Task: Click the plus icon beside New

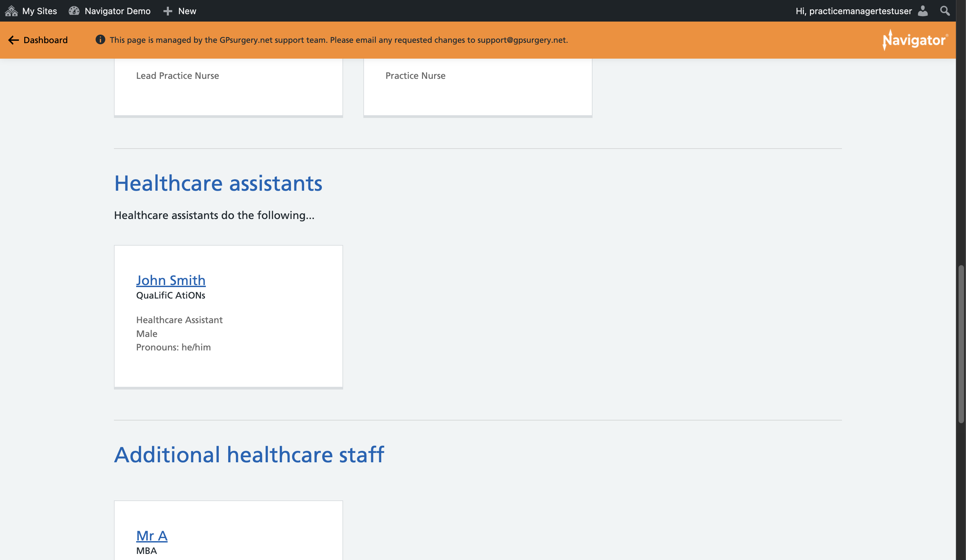Action: tap(168, 11)
